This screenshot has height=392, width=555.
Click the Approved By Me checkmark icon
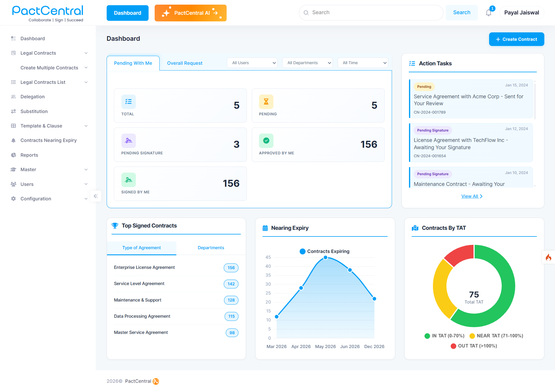266,140
